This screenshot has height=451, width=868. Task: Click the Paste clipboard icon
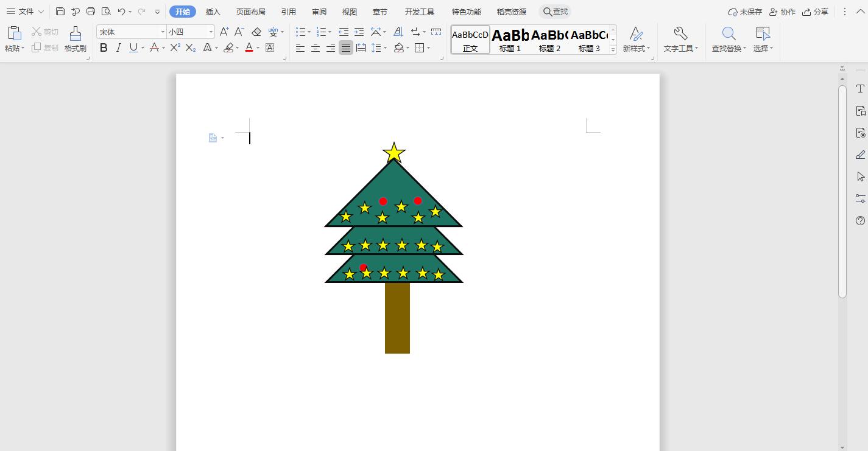(x=13, y=33)
